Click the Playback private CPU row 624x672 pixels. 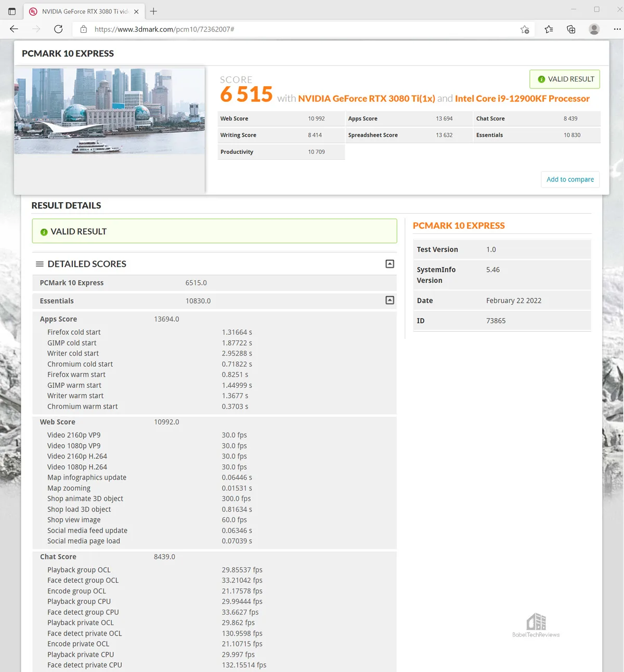pyautogui.click(x=214, y=655)
